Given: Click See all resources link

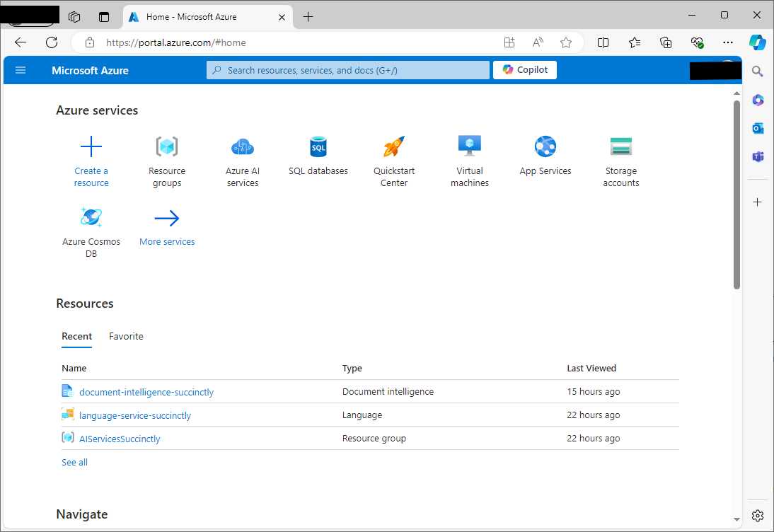Looking at the screenshot, I should [x=74, y=463].
